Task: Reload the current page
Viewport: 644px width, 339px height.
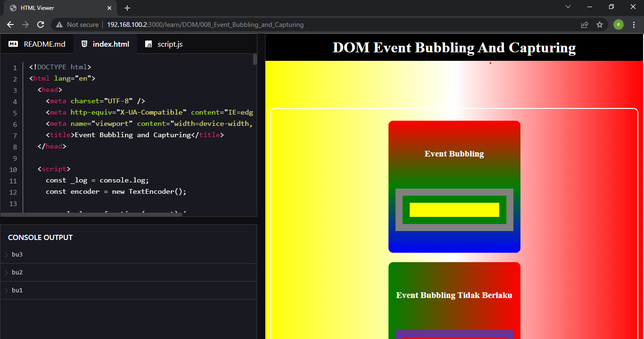Action: pyautogui.click(x=41, y=25)
